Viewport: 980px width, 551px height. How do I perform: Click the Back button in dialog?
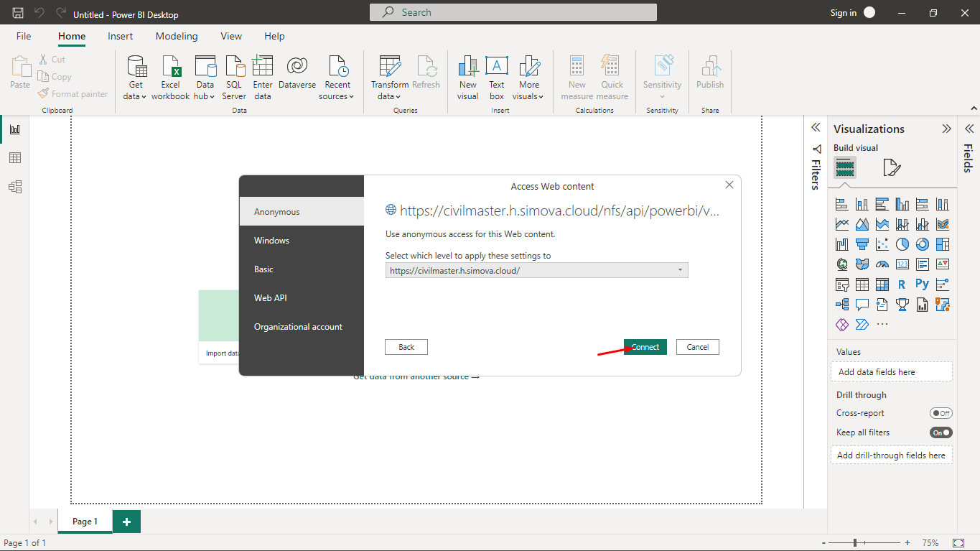(406, 347)
